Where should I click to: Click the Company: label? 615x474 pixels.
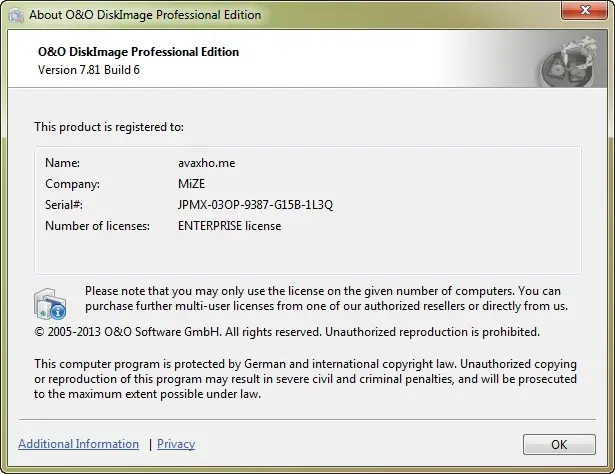pos(73,184)
